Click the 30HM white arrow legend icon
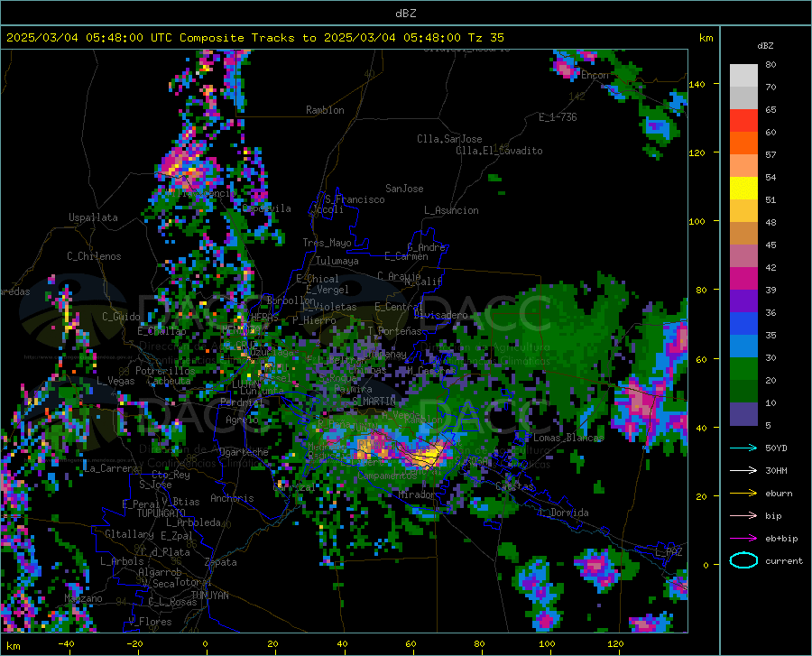 pyautogui.click(x=743, y=471)
